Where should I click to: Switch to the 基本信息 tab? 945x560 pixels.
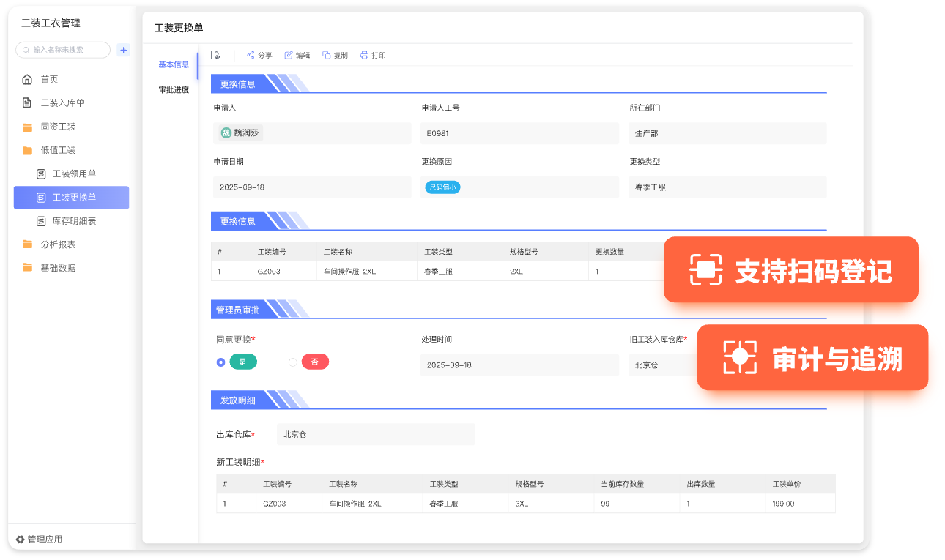[174, 64]
